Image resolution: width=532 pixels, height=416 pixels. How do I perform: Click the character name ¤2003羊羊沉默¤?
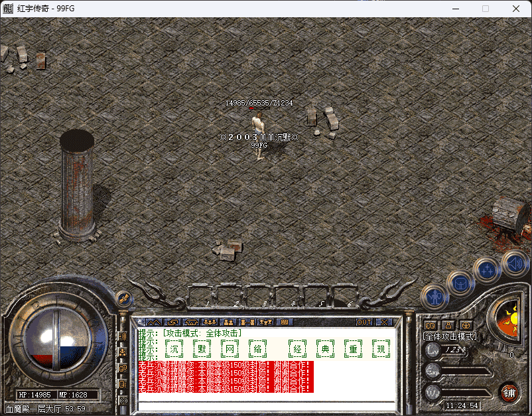pyautogui.click(x=259, y=137)
